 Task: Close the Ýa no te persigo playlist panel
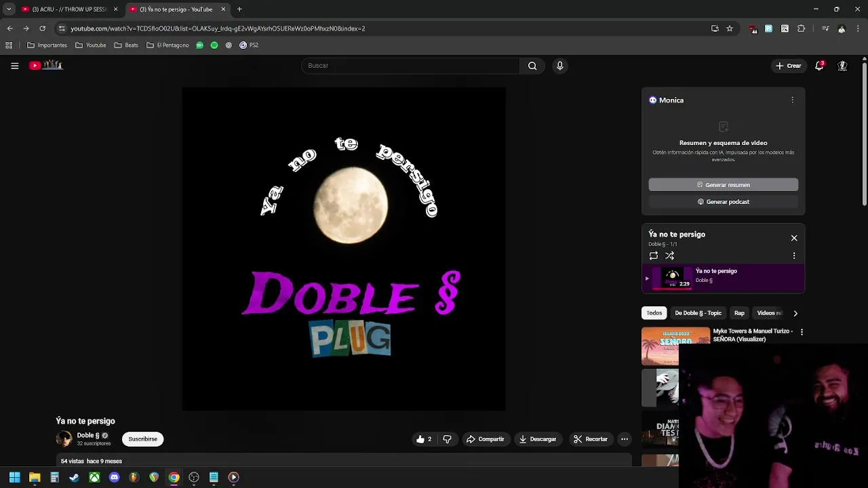[x=794, y=238]
